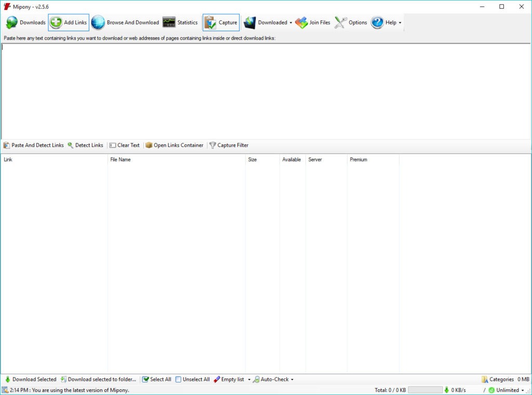Click the Clear Text icon
Viewport: 532px width, 395px height.
(x=113, y=145)
